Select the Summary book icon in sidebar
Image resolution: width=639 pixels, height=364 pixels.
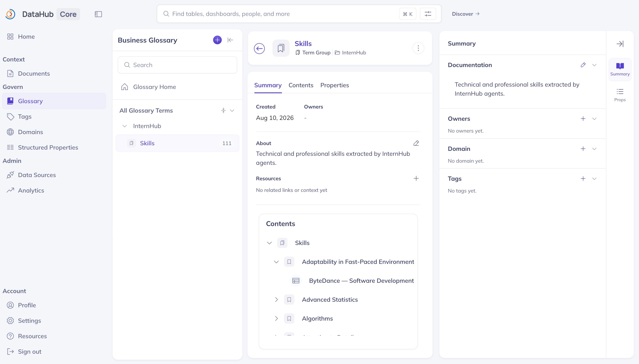pos(620,66)
